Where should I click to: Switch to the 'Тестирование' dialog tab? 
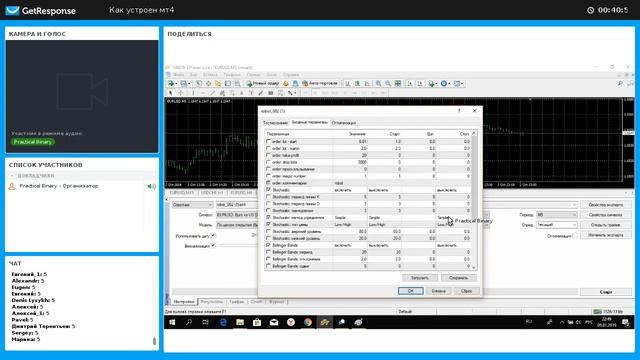[x=275, y=122]
